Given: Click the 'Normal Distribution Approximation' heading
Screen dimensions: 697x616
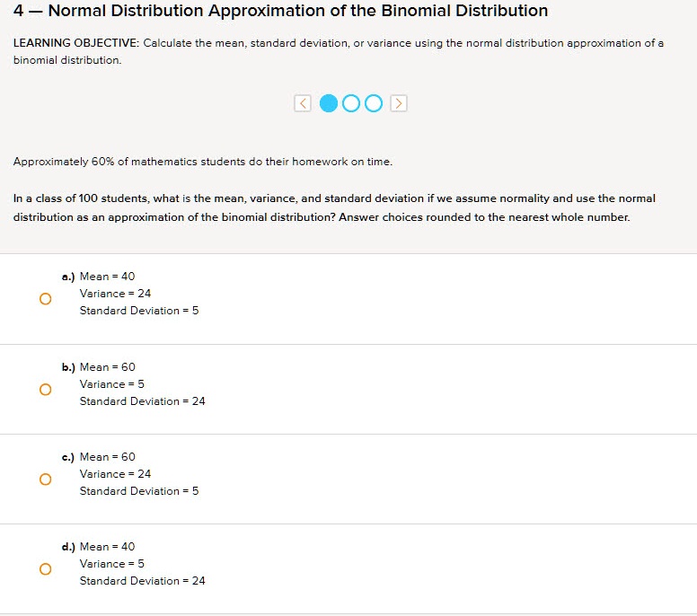Looking at the screenshot, I should point(280,12).
